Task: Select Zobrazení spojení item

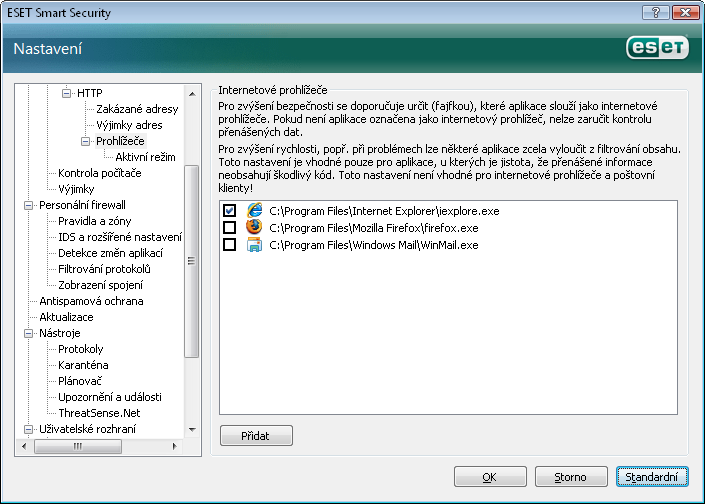Action: click(100, 285)
